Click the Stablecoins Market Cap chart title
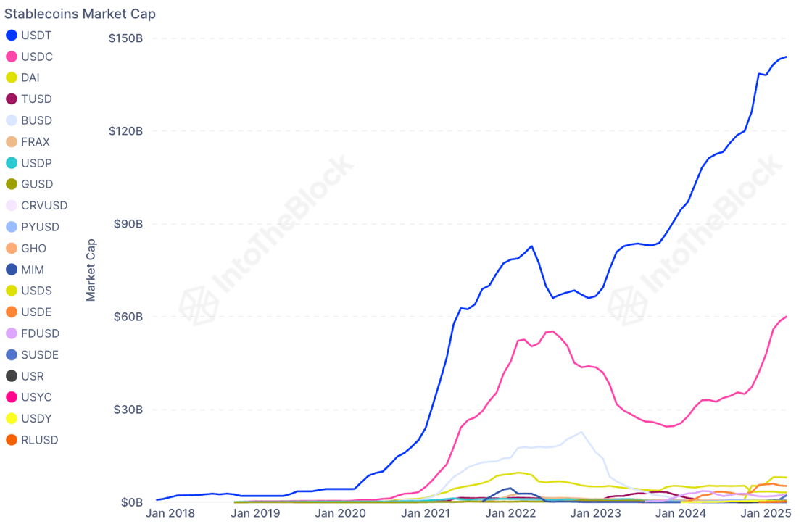Screen dimensions: 812x532 click(80, 14)
